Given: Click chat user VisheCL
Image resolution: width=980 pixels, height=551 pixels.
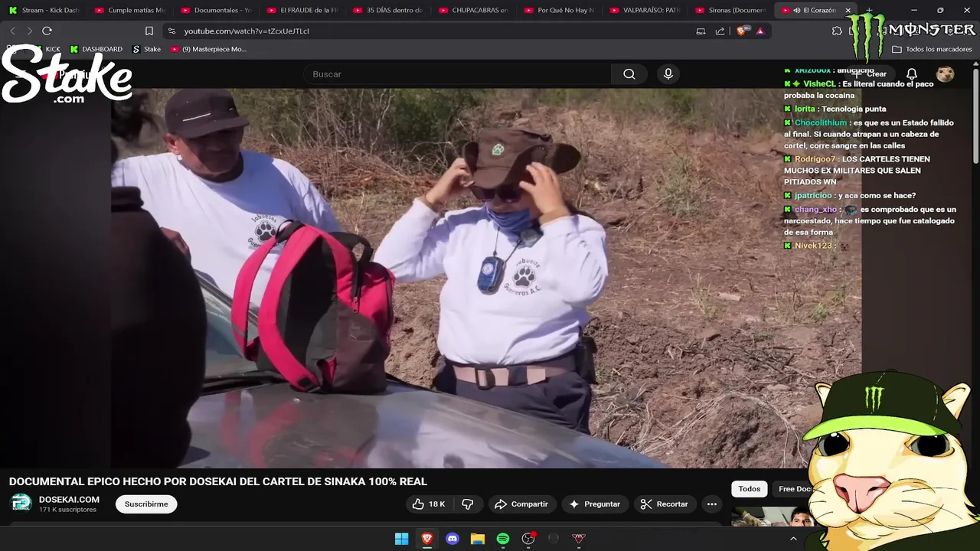Looking at the screenshot, I should pyautogui.click(x=820, y=84).
